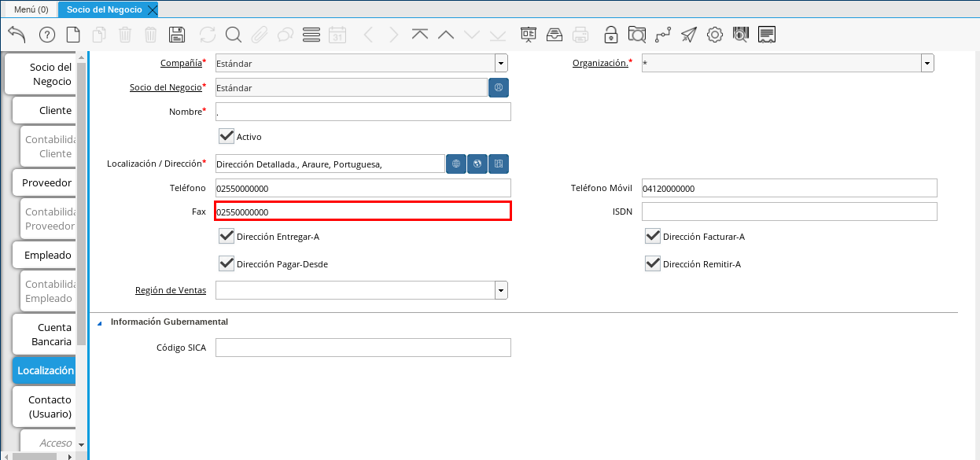Screen dimensions: 980x460
Task: Close the Socio del Negocio tab
Action: coord(153,9)
